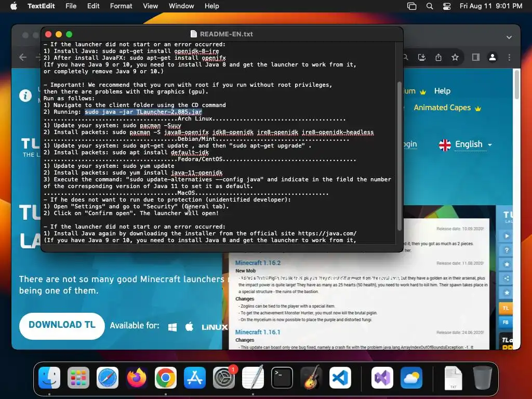This screenshot has width=532, height=399.
Task: Open the App Store from the Dock
Action: click(195, 378)
